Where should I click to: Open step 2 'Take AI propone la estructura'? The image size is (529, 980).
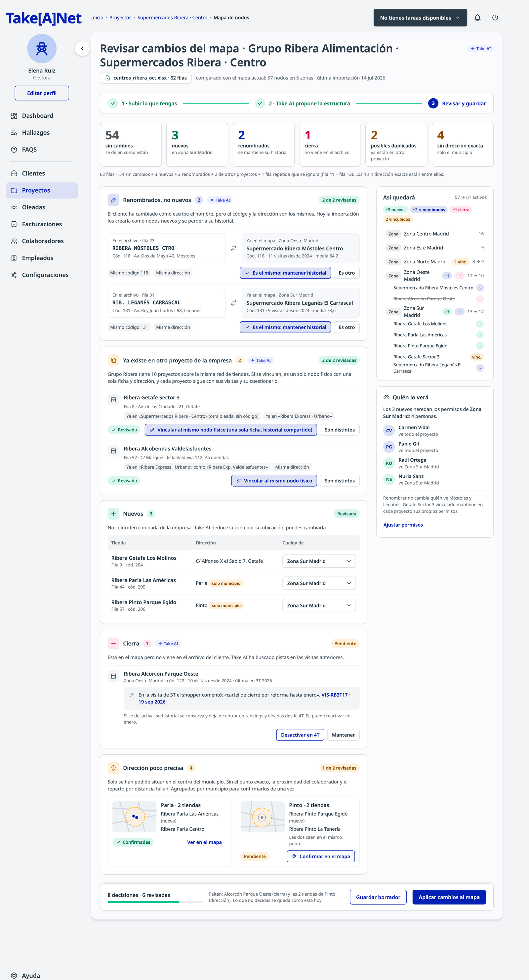coord(302,104)
